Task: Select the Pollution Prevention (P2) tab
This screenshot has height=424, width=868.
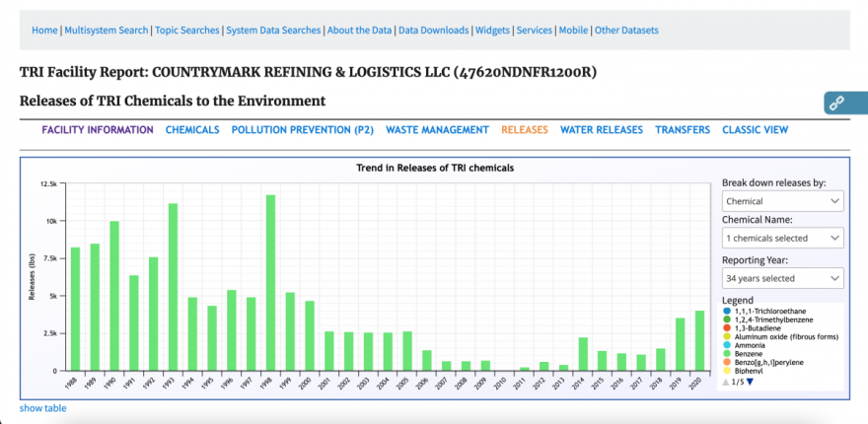Action: [x=303, y=130]
